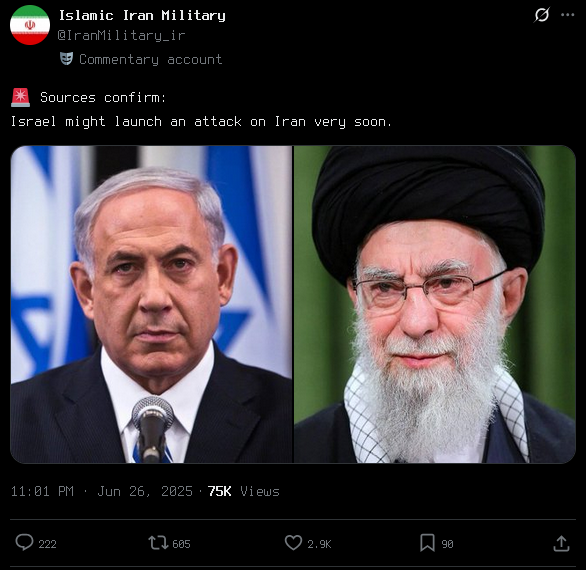586x570 pixels.
Task: Open the 11:01 PM Jun 26, 2025 timestamp
Action: [x=102, y=491]
